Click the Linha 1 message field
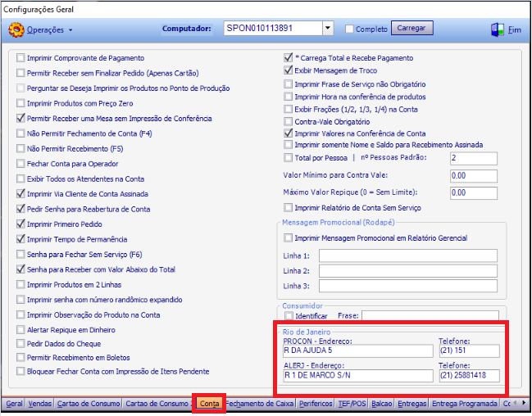The height and width of the screenshot is (416, 532). click(x=408, y=255)
